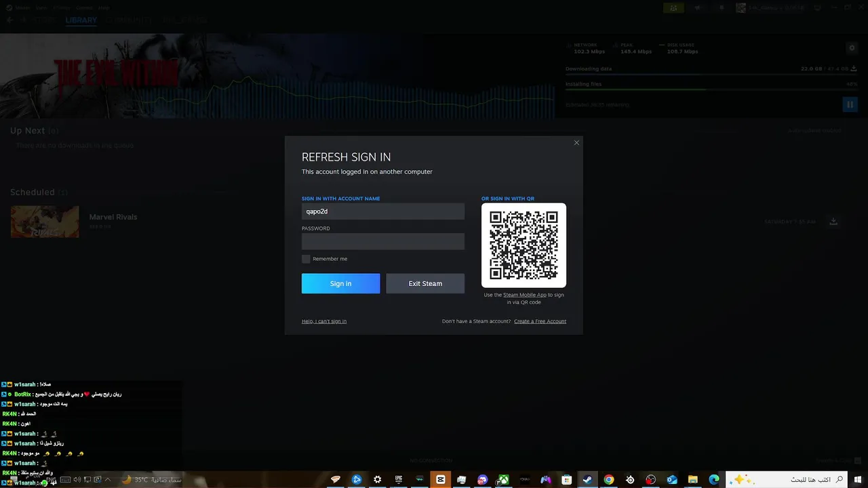The height and width of the screenshot is (488, 868).
Task: Click the blue Sign in button
Action: point(340,283)
